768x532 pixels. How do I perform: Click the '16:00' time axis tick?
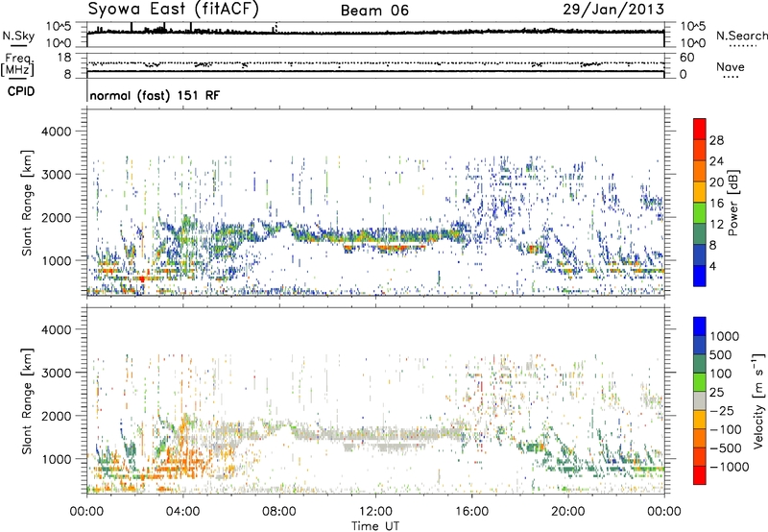(x=471, y=512)
